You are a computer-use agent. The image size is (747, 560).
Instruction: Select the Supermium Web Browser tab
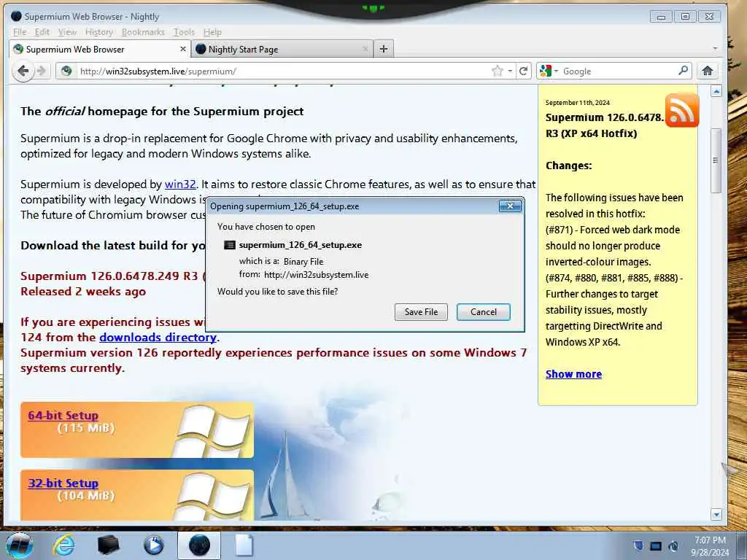click(99, 49)
